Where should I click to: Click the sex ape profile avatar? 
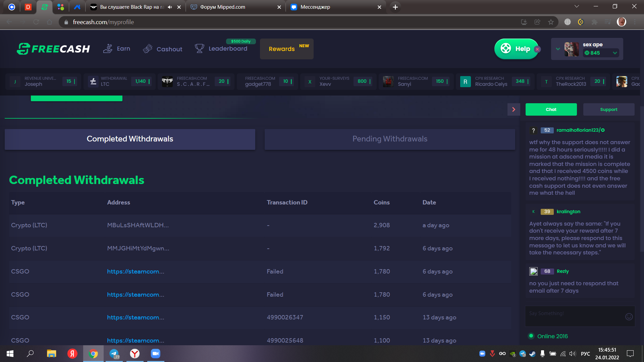[x=572, y=49]
